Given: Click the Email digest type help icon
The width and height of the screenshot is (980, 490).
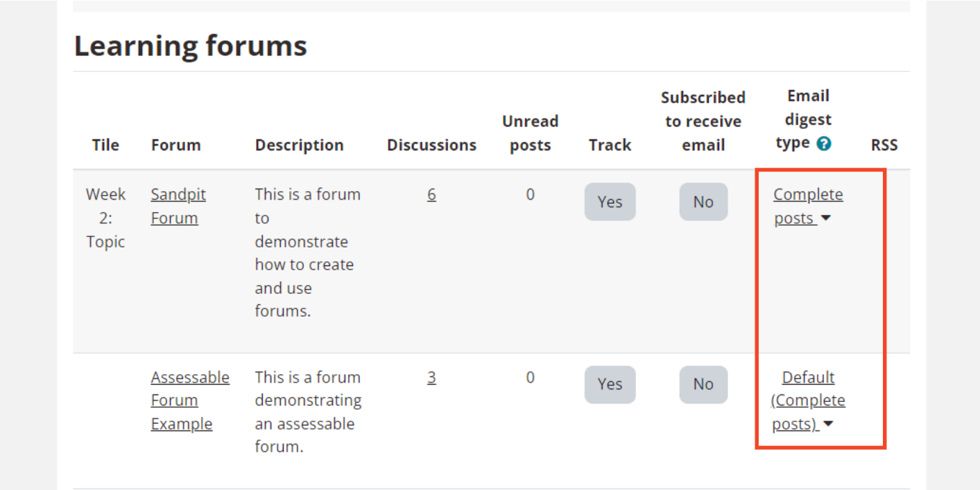Looking at the screenshot, I should pyautogui.click(x=824, y=144).
